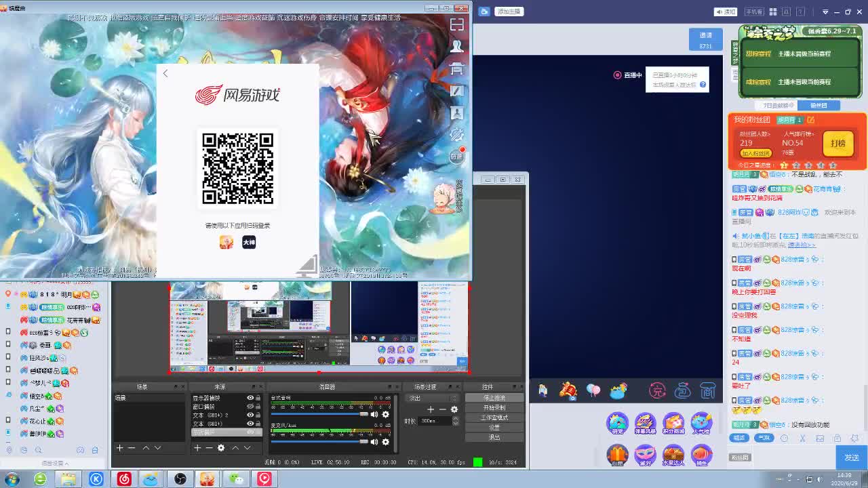This screenshot has width=868, height=488.
Task: Open the 积分商城 activity icon
Action: (x=673, y=424)
